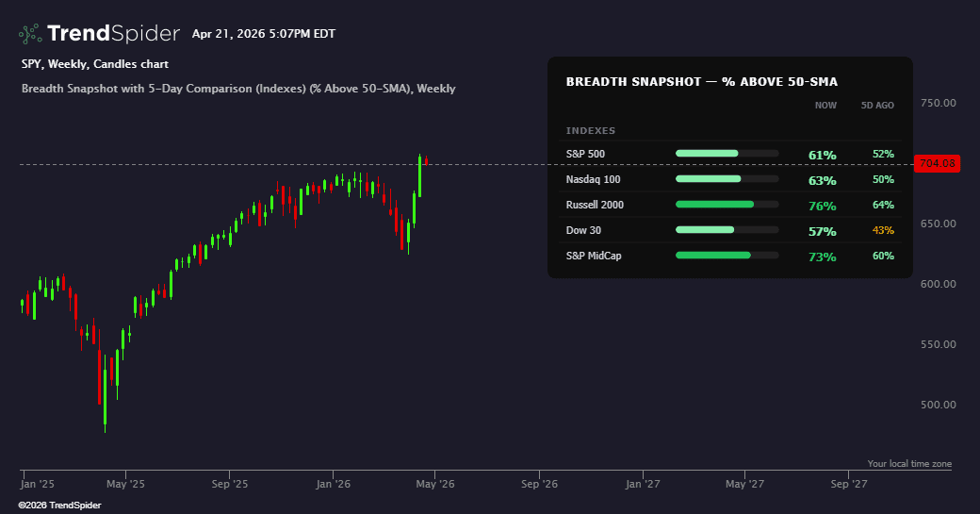Click the Russell 2000 64% five-day-ago value
This screenshot has width=980, height=514.
pyautogui.click(x=883, y=205)
